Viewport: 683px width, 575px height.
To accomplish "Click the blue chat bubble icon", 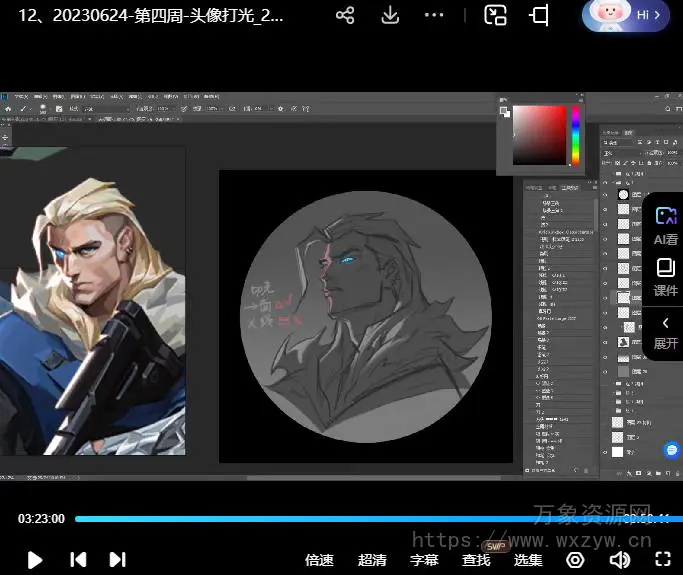I will coord(672,451).
